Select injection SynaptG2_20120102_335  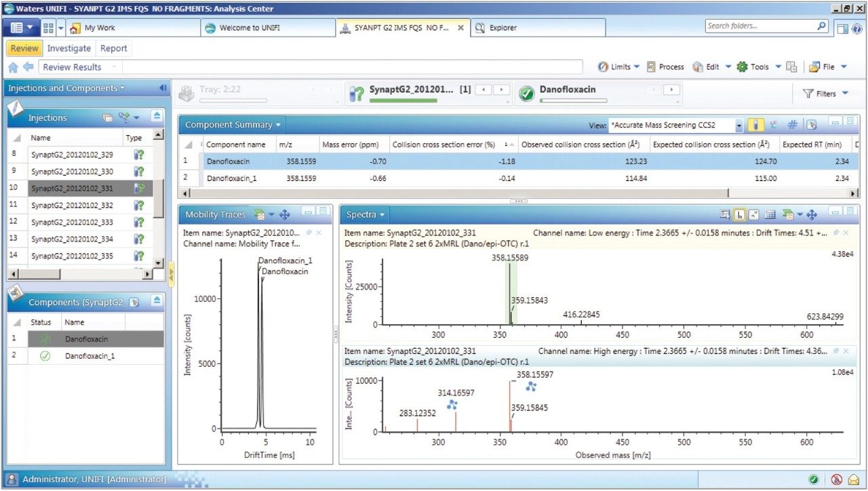pyautogui.click(x=72, y=256)
